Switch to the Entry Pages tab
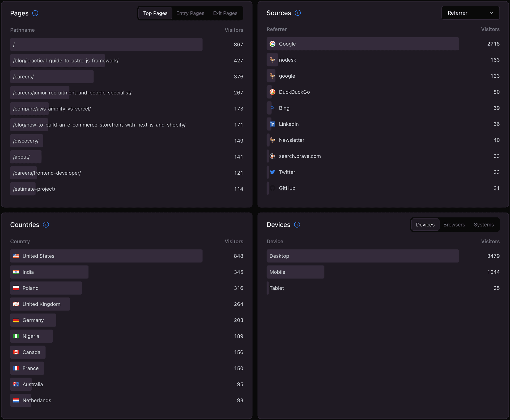 (190, 12)
